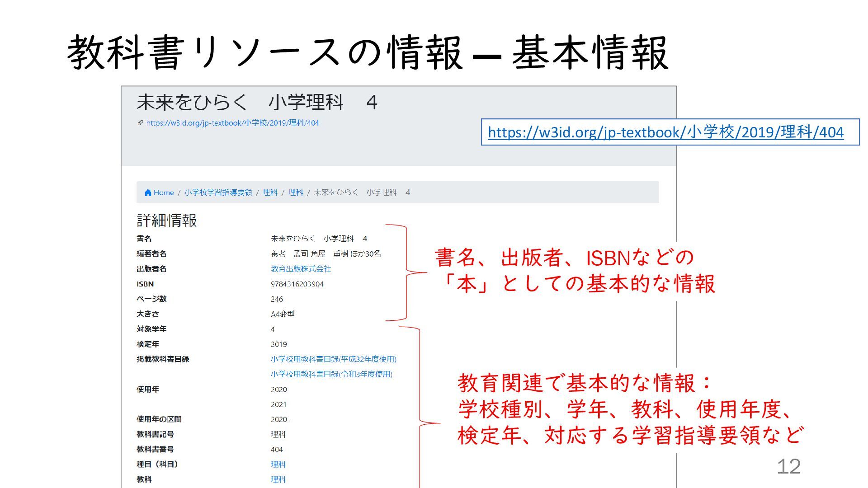868x488 pixels.
Task: Click the Home icon in breadcrumb
Action: pos(148,193)
